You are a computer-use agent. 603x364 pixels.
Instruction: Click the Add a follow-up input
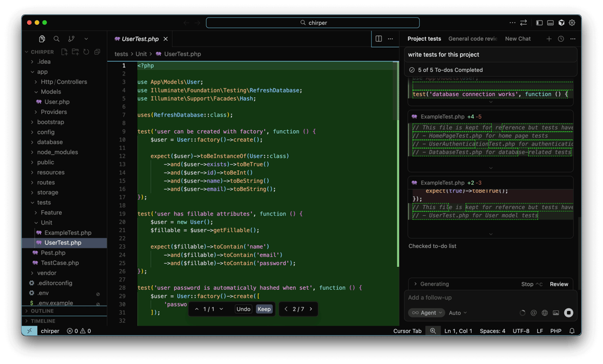pyautogui.click(x=491, y=297)
